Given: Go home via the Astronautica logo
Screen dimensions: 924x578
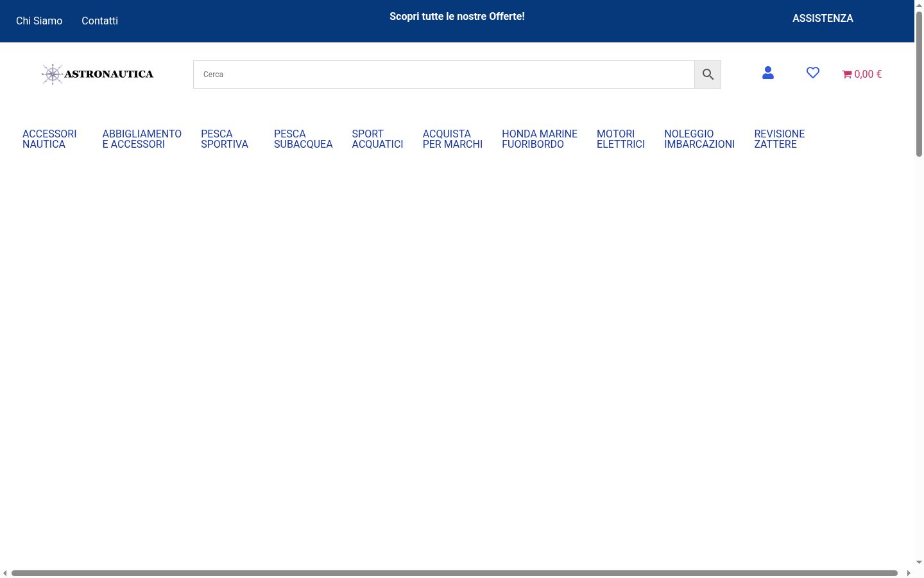Looking at the screenshot, I should pos(98,74).
